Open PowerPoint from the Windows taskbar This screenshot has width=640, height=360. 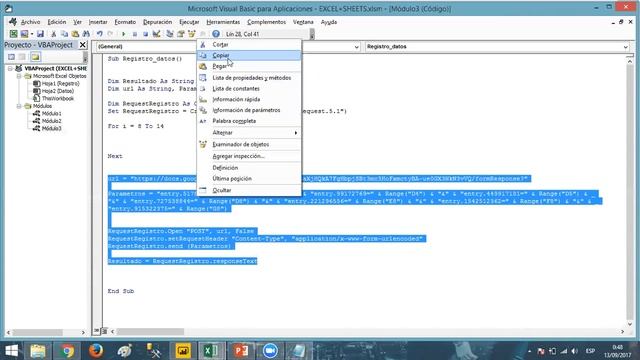click(241, 351)
